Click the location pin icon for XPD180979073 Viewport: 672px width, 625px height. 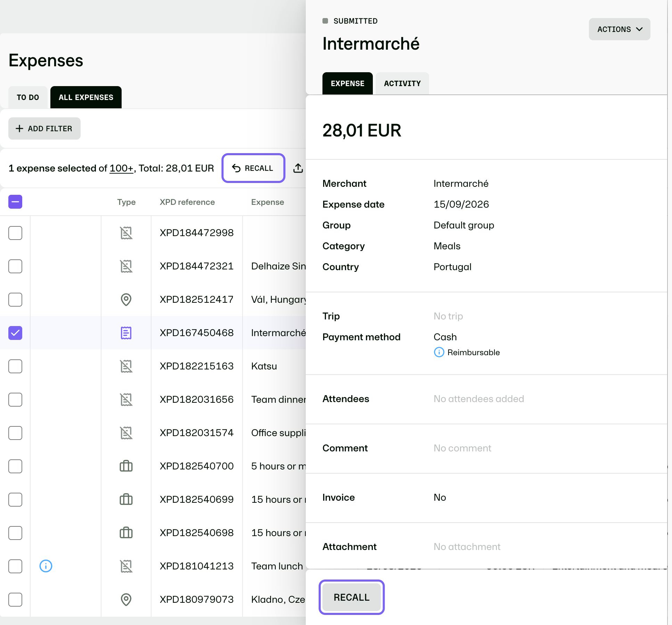126,600
